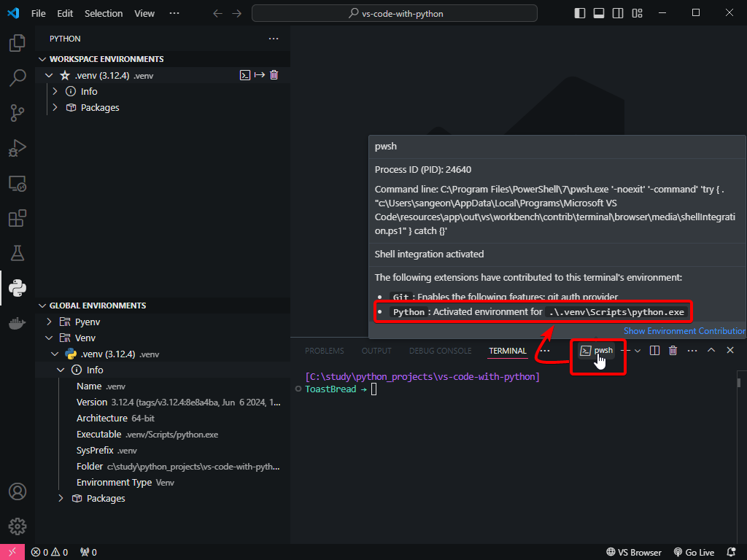Collapse the workspace .venv (3.12.4) node

click(x=49, y=75)
